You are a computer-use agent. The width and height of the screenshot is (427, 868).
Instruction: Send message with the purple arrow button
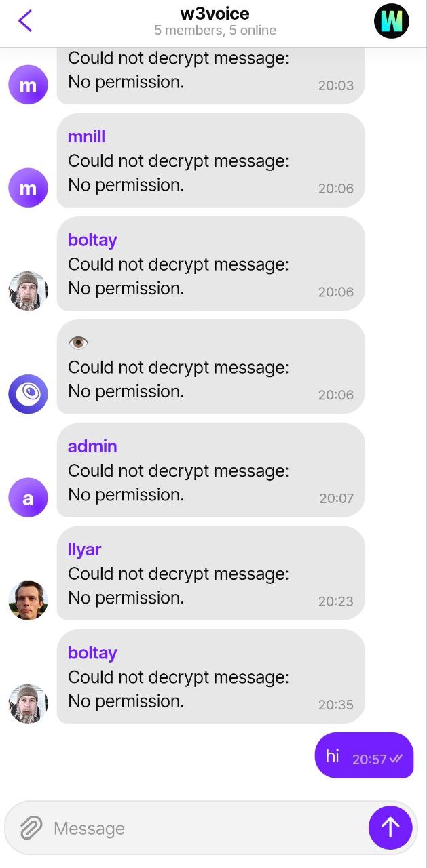point(390,827)
